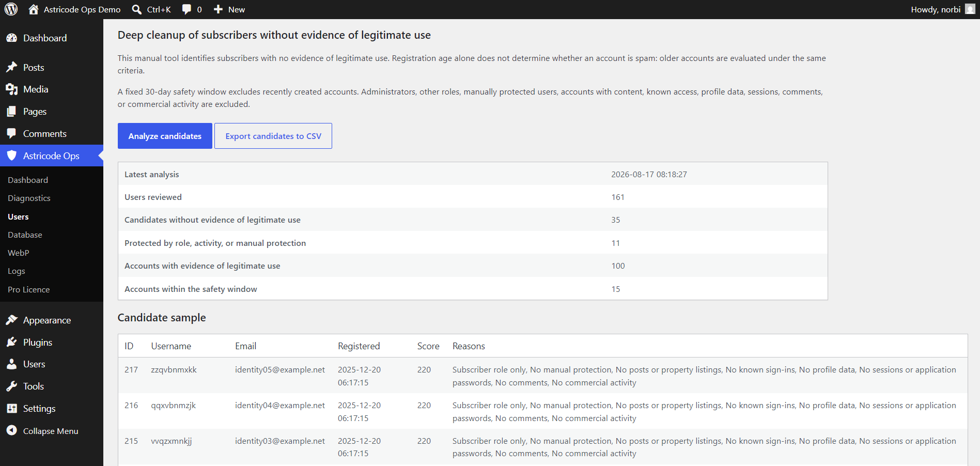Screen dimensions: 980x466
Task: Click username qqxvbnmzjk
Action: 173,406
